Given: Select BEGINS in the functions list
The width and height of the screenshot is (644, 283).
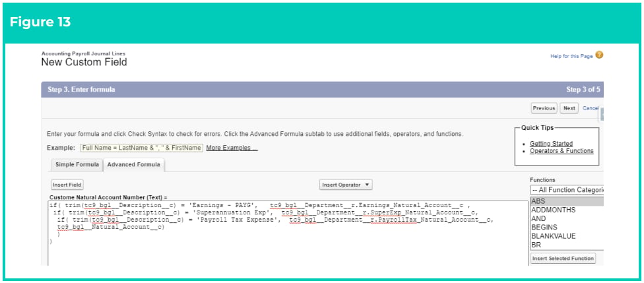Looking at the screenshot, I should pos(567,227).
